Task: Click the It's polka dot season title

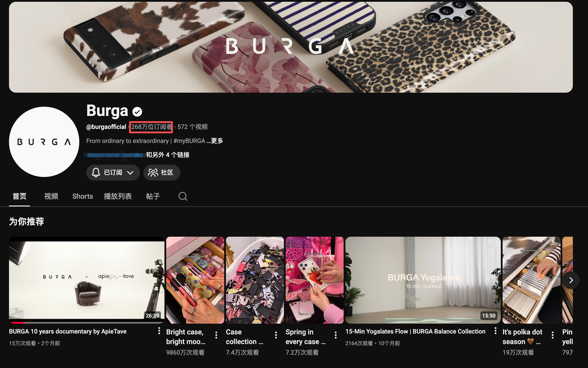Action: (x=522, y=337)
